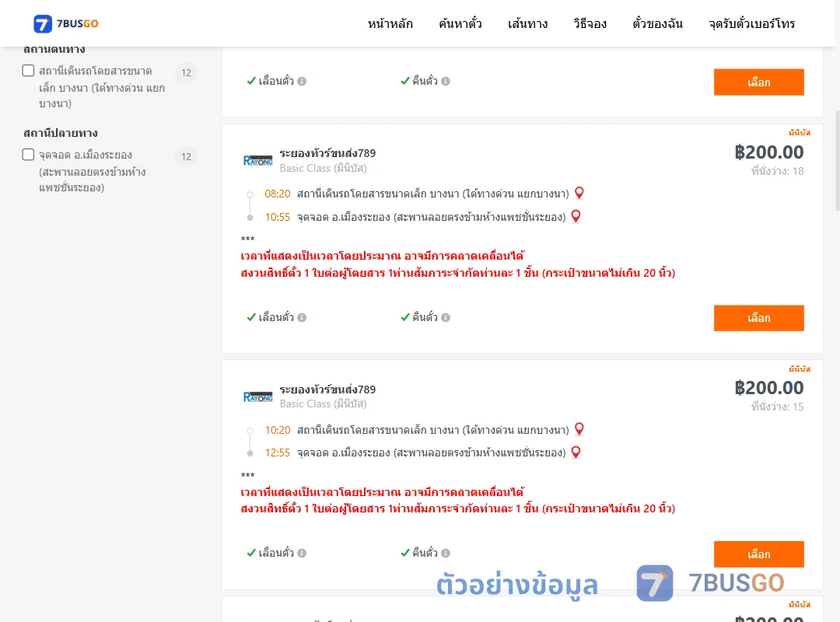The width and height of the screenshot is (840, 622).
Task: Click seats available text ที่นั่งว่าง: 18
Action: (777, 171)
